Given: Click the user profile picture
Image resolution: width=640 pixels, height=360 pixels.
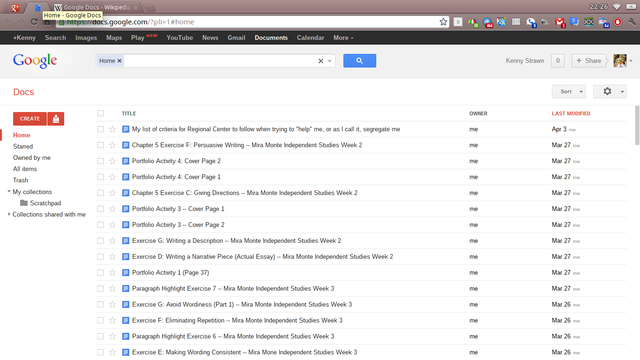Looking at the screenshot, I should [620, 61].
